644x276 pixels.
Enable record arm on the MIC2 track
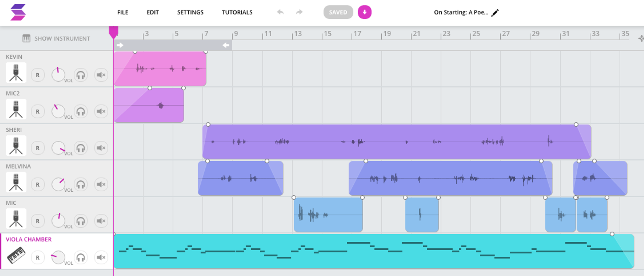tap(38, 111)
